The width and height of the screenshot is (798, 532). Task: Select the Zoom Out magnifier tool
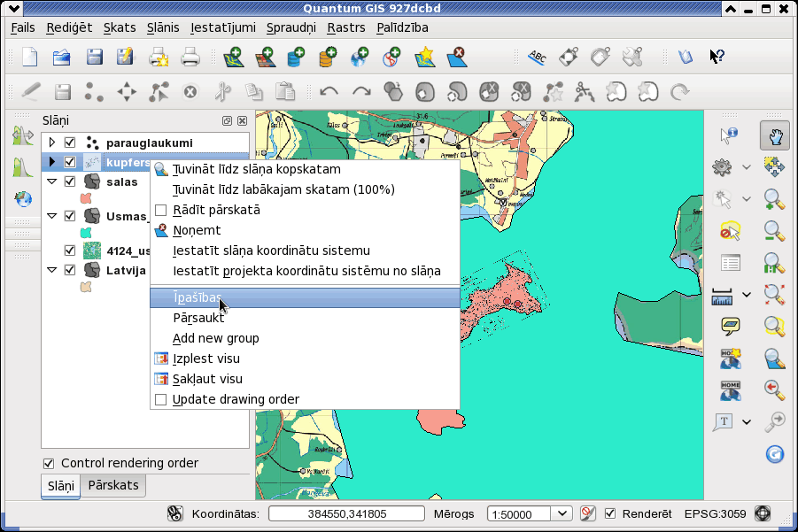click(774, 231)
